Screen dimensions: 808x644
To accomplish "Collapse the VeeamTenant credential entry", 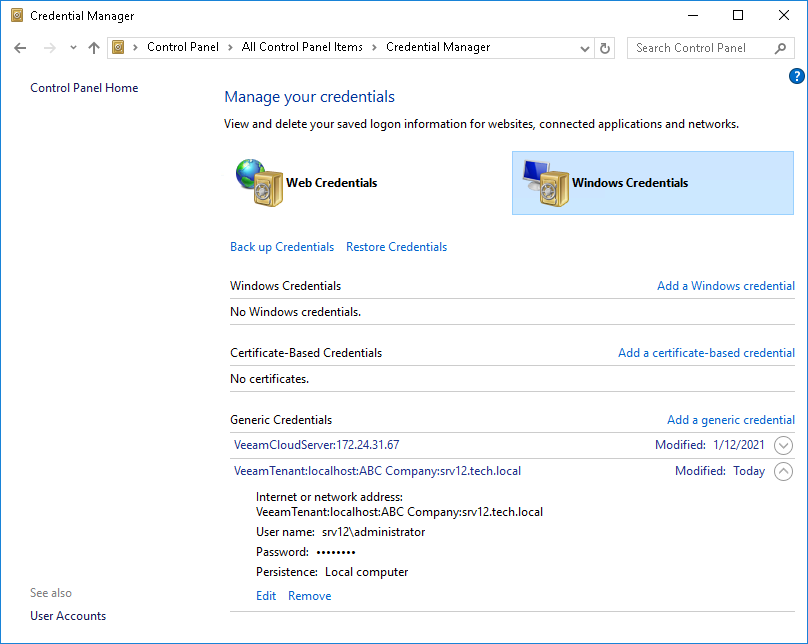I will click(783, 471).
